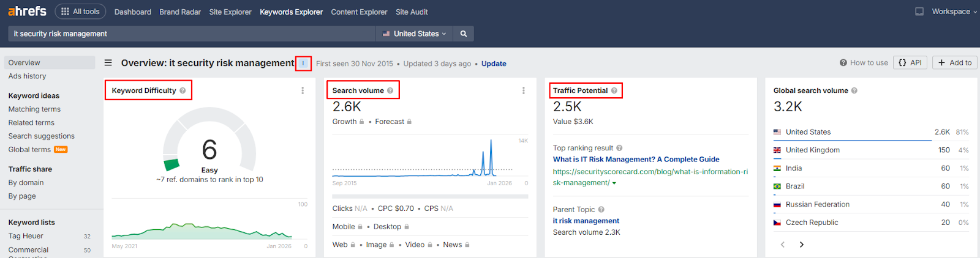Image resolution: width=980 pixels, height=258 pixels.
Task: Toggle the hamburger sidebar menu icon
Action: [x=108, y=63]
